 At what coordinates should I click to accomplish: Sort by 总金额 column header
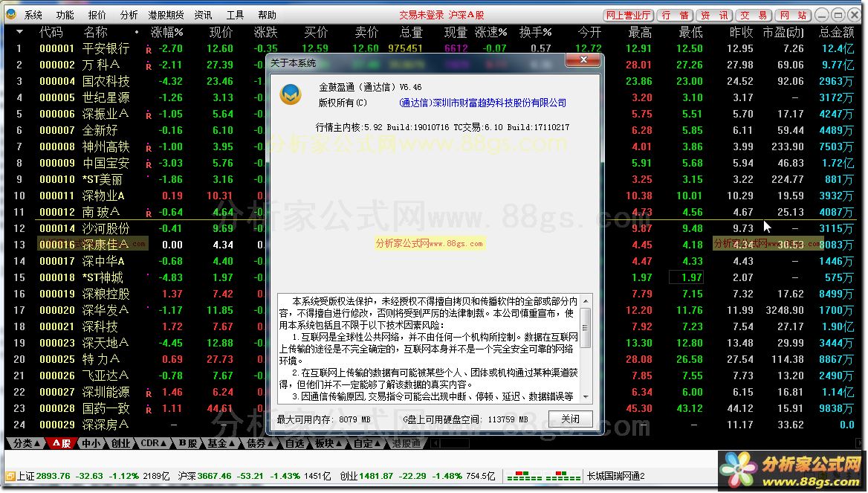tap(836, 32)
